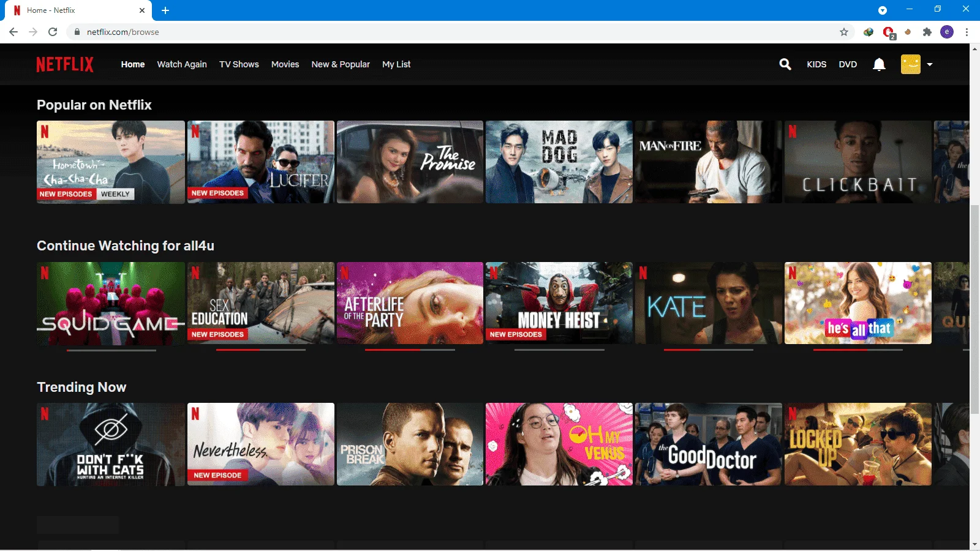Resume Sex Education thumbnail
980x551 pixels.
[x=261, y=303]
